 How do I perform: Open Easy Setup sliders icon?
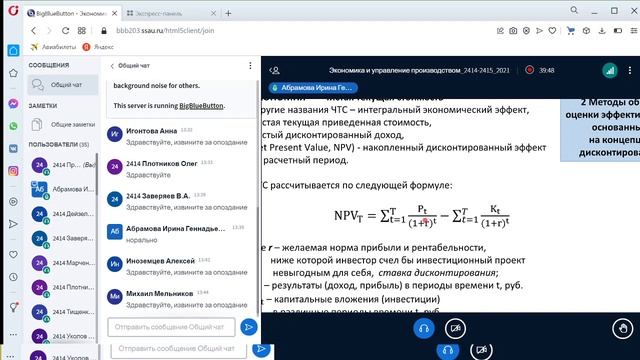coord(633,31)
